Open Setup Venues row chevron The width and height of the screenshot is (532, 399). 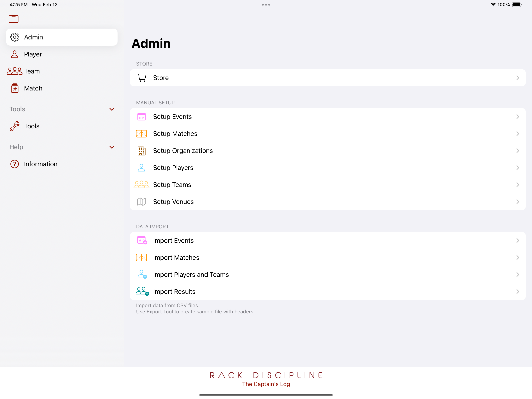[518, 202]
